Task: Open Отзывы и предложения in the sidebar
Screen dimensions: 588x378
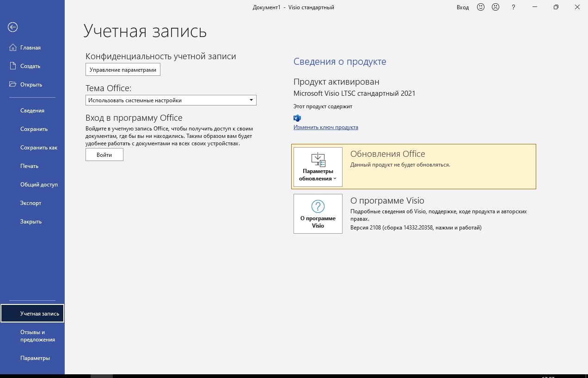Action: [32, 336]
